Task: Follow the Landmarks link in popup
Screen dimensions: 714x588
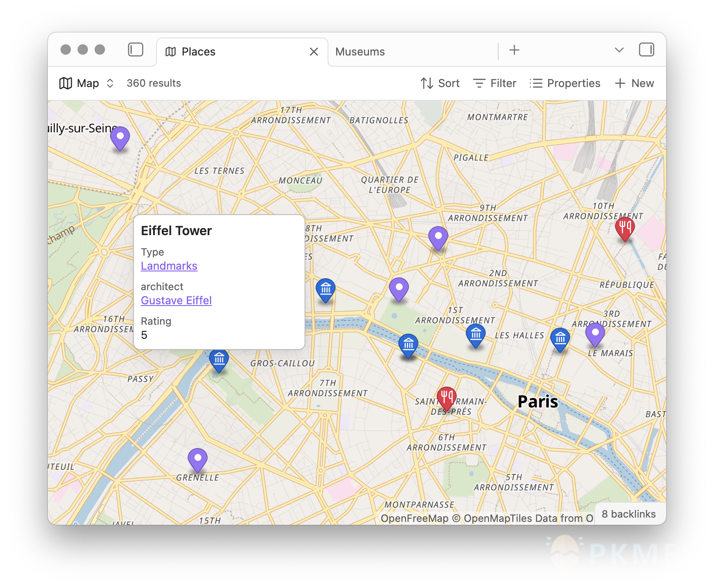Action: point(169,266)
